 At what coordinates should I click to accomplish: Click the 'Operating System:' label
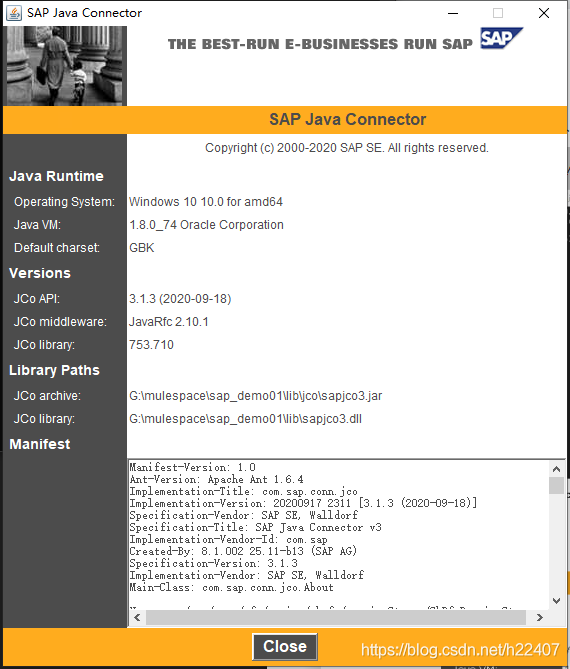click(x=64, y=201)
